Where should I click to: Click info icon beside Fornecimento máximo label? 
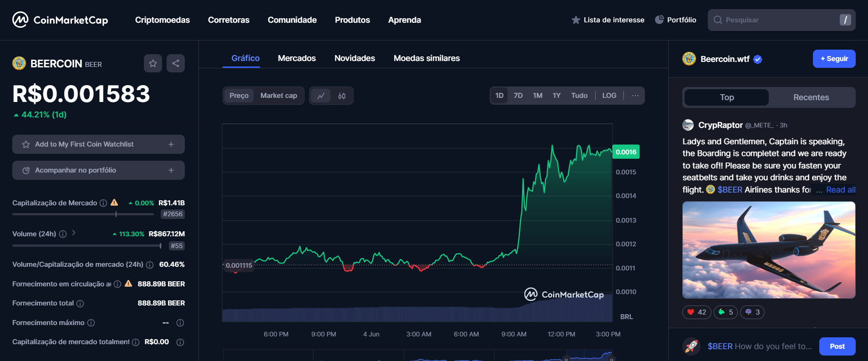tap(91, 323)
